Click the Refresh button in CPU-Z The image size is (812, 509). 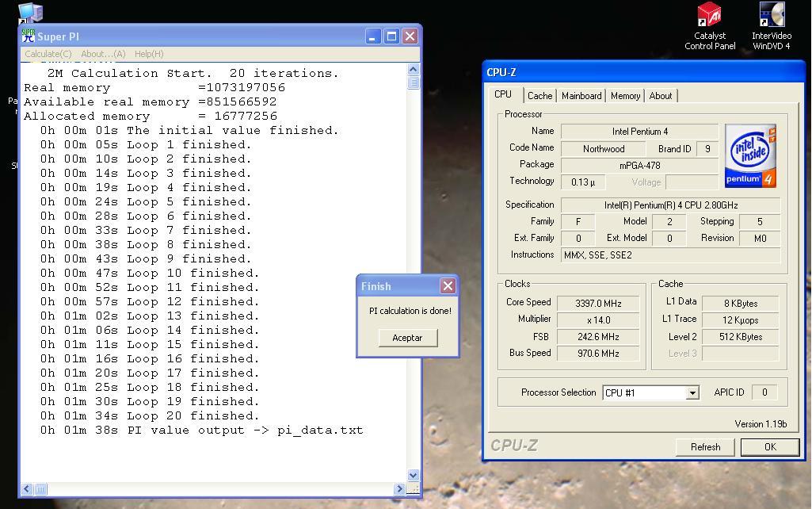(705, 447)
